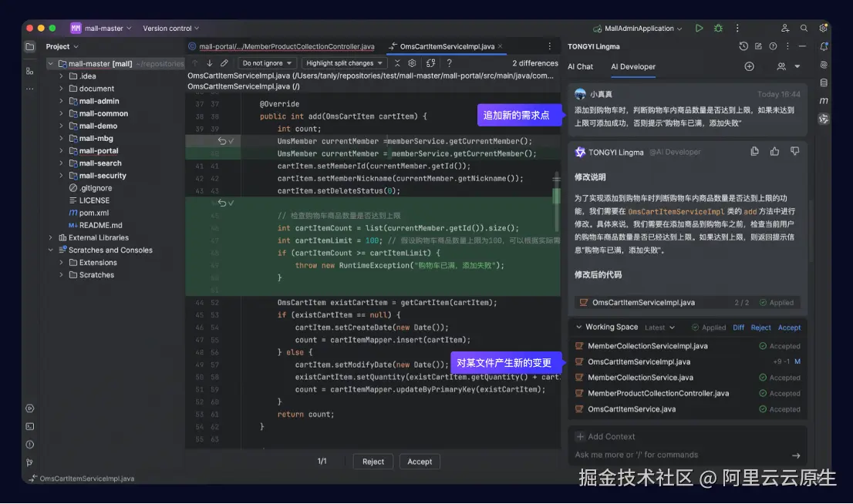
Task: Run MallAdminApplication with the play icon
Action: (x=699, y=29)
